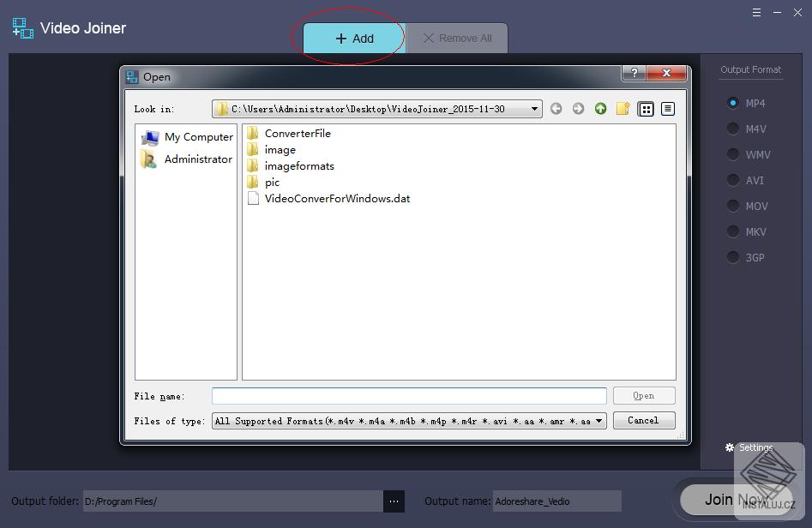The image size is (812, 528).
Task: Switch to list view in Open dialog
Action: pyautogui.click(x=646, y=109)
